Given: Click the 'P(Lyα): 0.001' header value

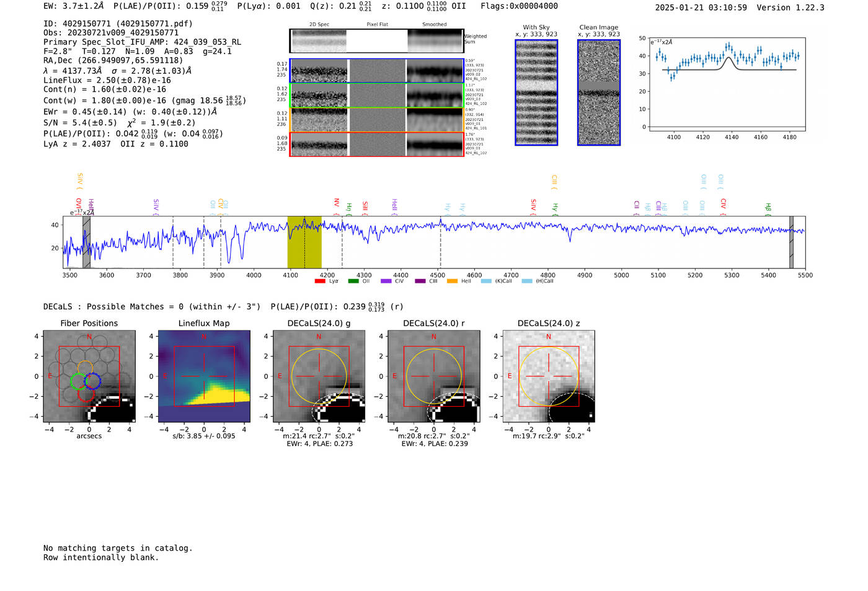Looking at the screenshot, I should click(269, 6).
